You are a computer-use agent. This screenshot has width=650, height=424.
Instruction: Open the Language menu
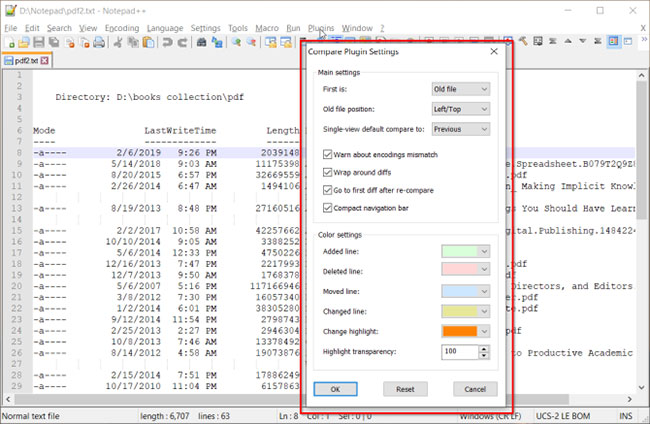(x=165, y=28)
